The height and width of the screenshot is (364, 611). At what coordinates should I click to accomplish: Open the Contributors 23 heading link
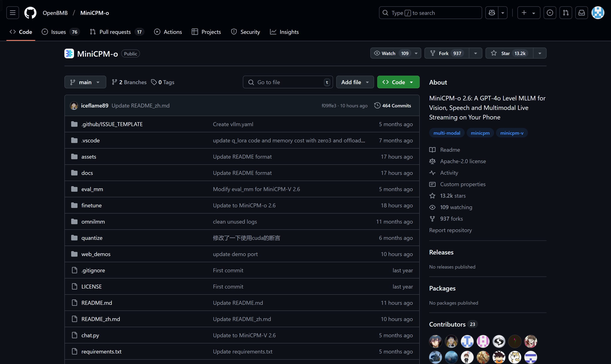453,324
